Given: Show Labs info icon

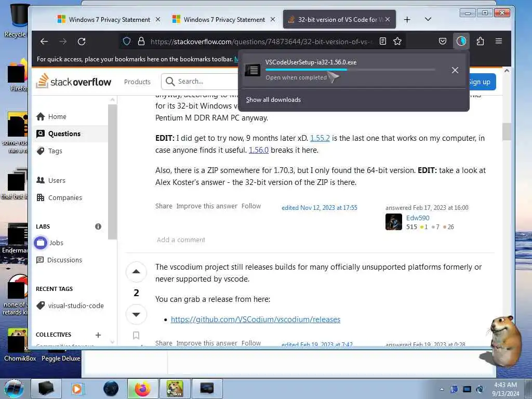Looking at the screenshot, I should 98,227.
